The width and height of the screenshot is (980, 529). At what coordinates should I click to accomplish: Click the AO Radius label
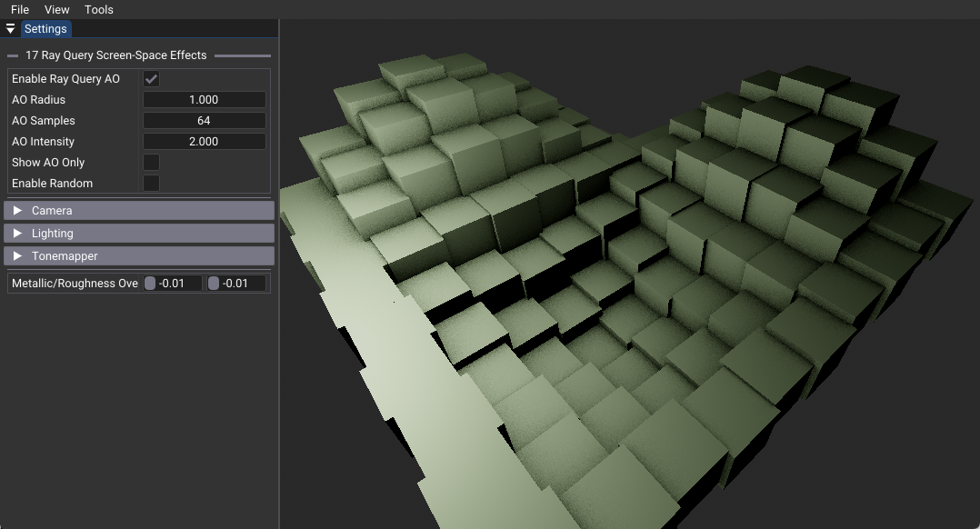click(x=39, y=100)
